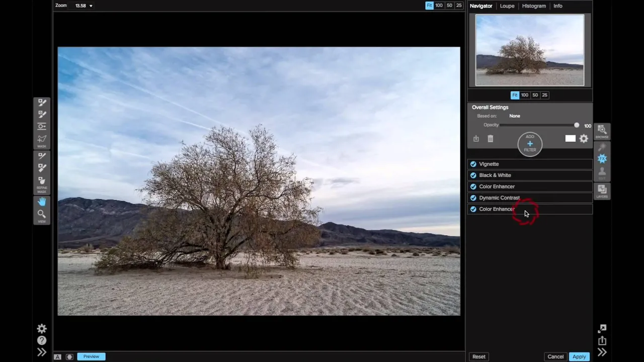
Task: Disable the Black & White filter checkbox
Action: click(x=473, y=175)
